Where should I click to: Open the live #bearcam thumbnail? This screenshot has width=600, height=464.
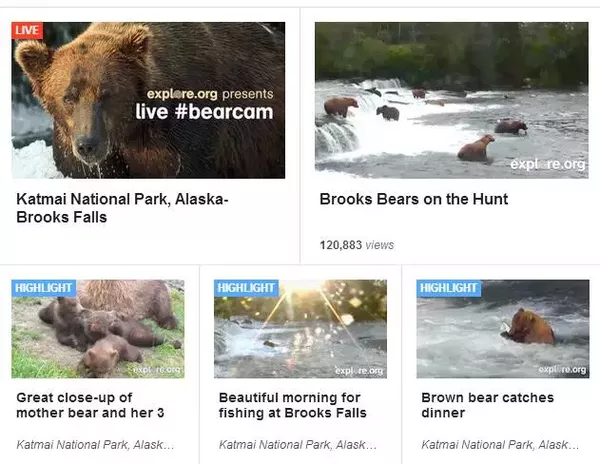[x=148, y=100]
